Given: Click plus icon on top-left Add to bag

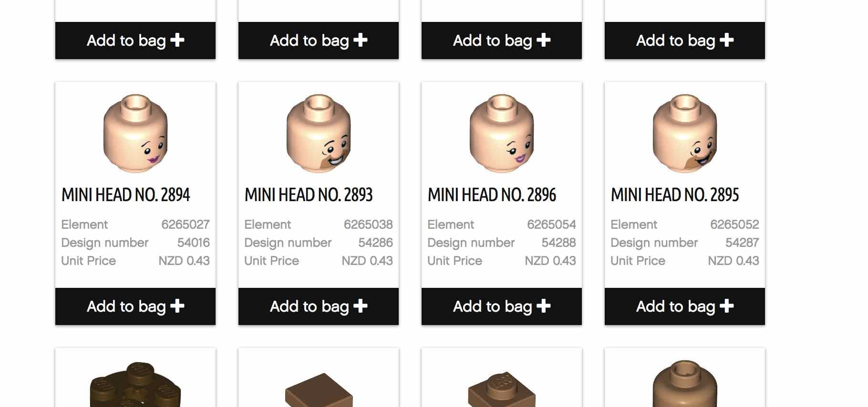Looking at the screenshot, I should pyautogui.click(x=177, y=40).
